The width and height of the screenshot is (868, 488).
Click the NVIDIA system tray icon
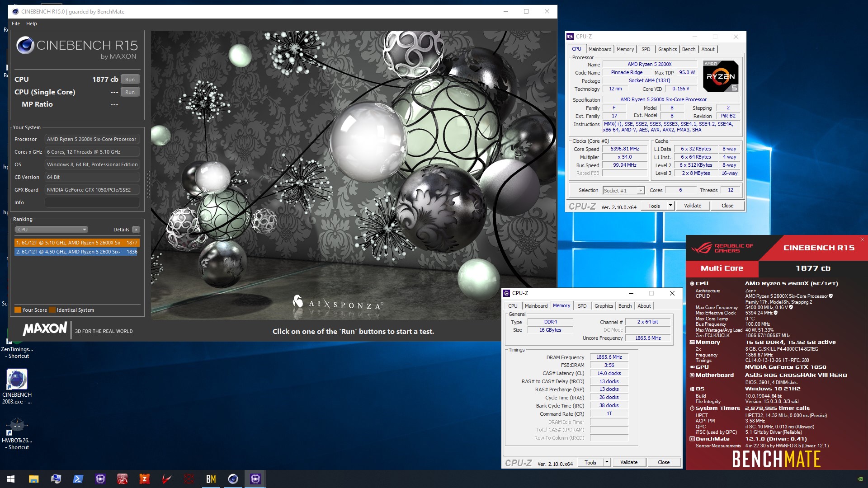click(x=860, y=479)
